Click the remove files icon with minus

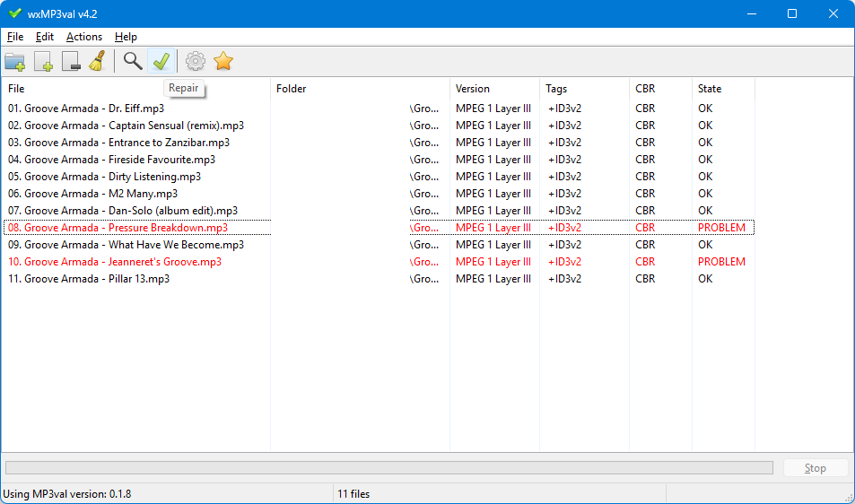tap(71, 61)
